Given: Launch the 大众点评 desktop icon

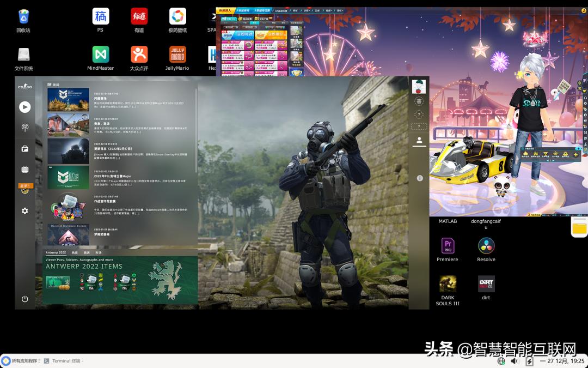Looking at the screenshot, I should (139, 58).
